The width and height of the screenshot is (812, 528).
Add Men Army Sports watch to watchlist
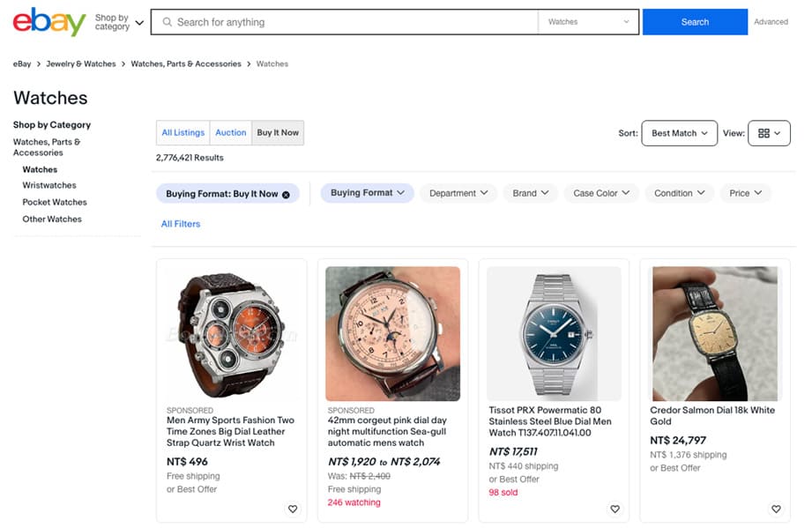point(293,509)
